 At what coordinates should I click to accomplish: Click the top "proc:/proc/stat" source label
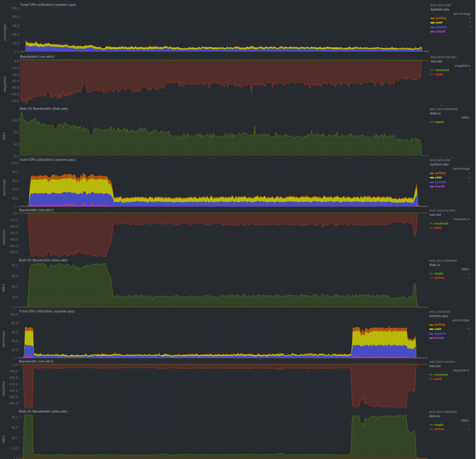441,5
